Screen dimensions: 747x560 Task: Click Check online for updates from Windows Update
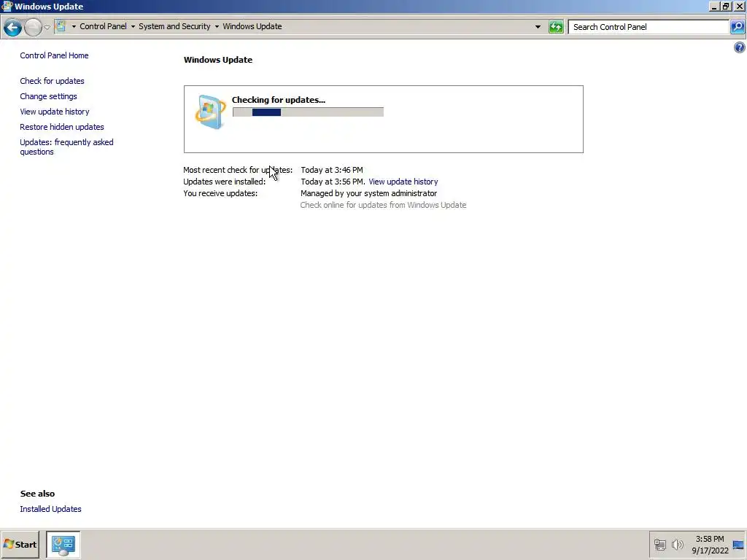pos(383,205)
